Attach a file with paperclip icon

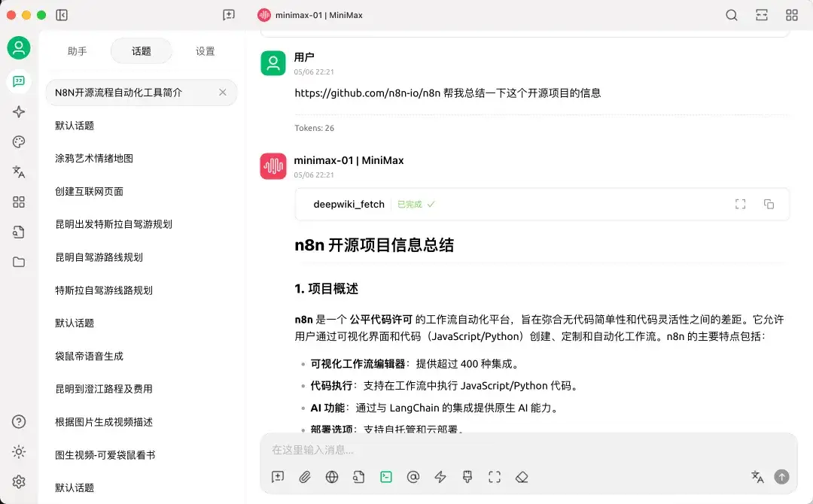(305, 477)
